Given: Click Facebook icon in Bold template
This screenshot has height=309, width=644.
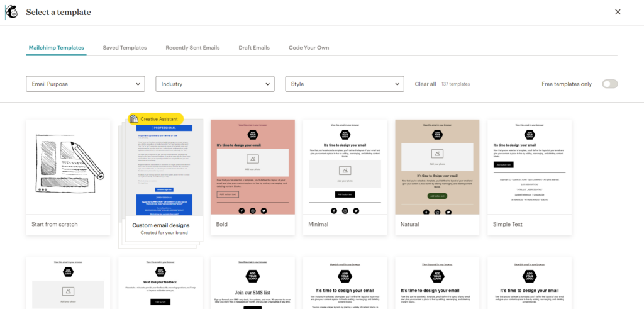Looking at the screenshot, I should (241, 210).
